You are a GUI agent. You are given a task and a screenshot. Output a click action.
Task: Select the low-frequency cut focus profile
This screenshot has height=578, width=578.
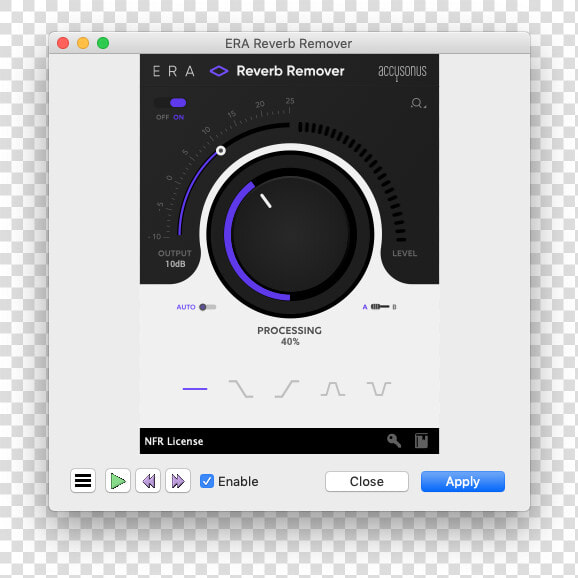pyautogui.click(x=287, y=389)
